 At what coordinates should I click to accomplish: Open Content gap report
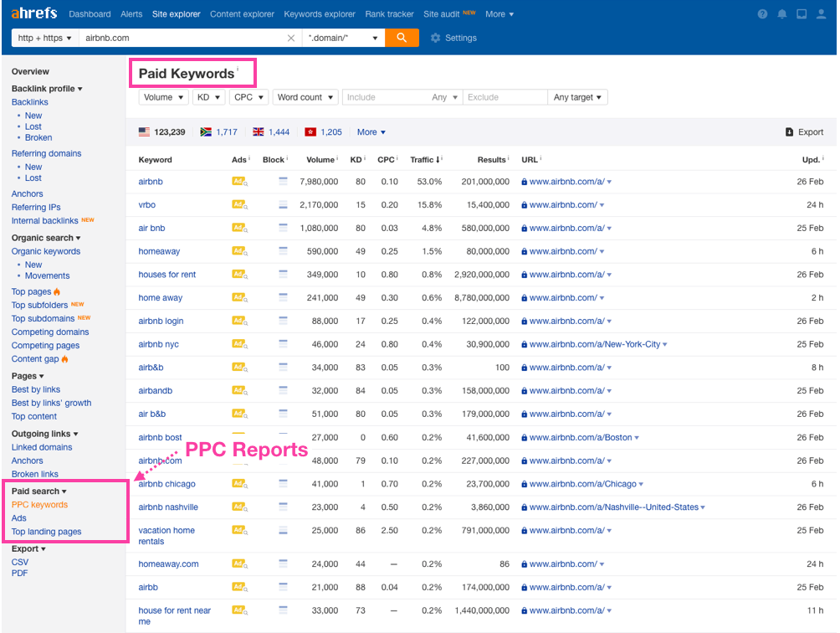point(35,358)
